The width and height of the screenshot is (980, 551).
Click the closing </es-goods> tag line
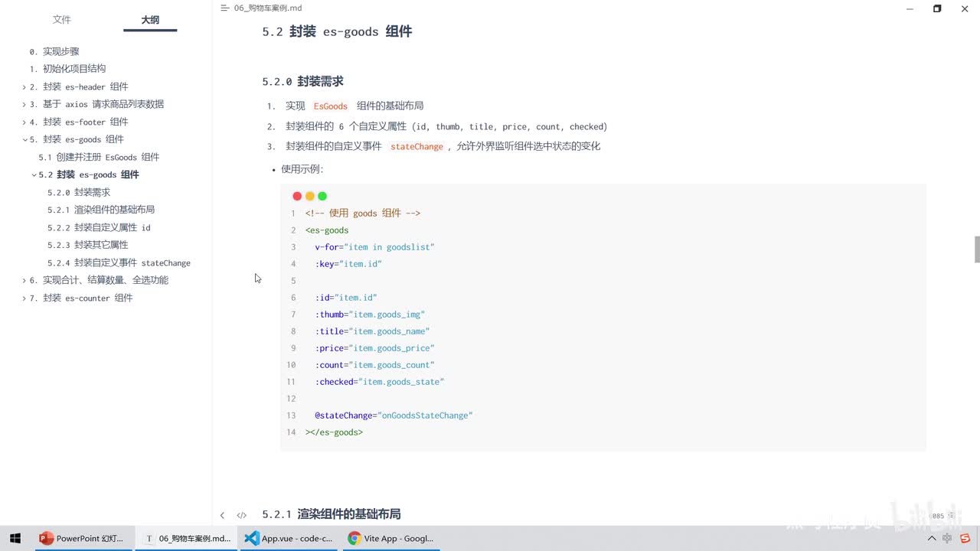tap(334, 432)
